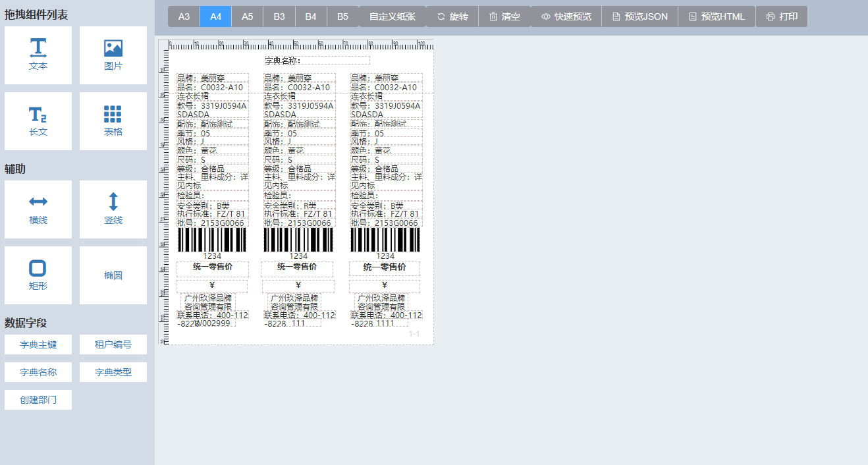Select first column 品牌：美丽穿 text
This screenshot has width=868, height=465.
[213, 78]
